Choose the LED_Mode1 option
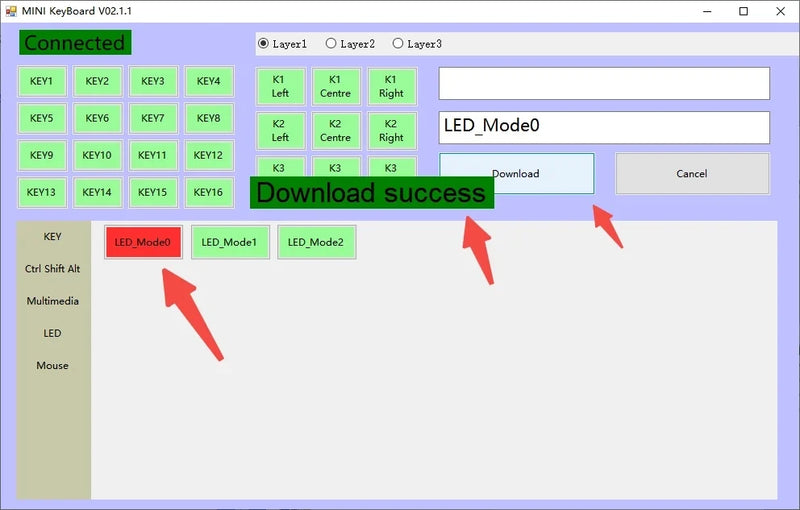800x510 pixels. [230, 242]
